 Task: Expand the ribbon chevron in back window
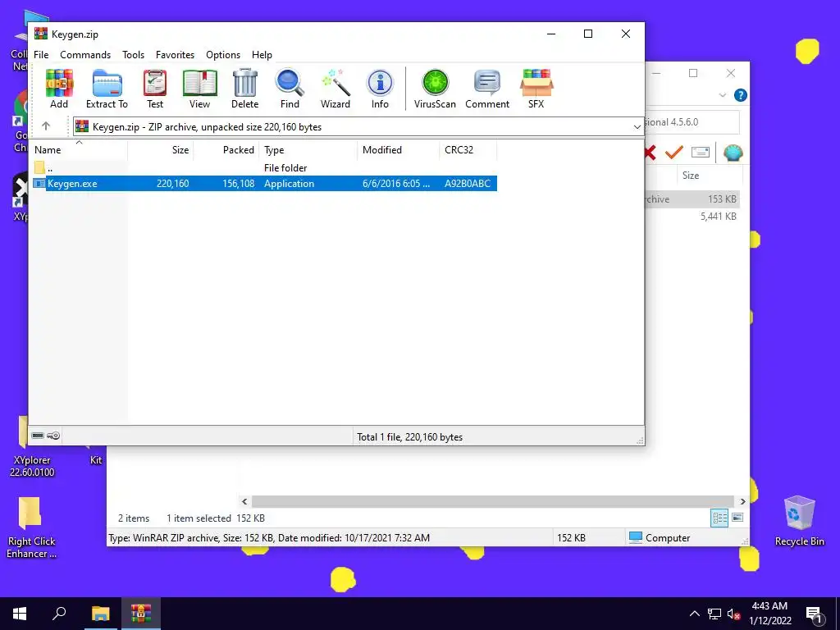[723, 95]
